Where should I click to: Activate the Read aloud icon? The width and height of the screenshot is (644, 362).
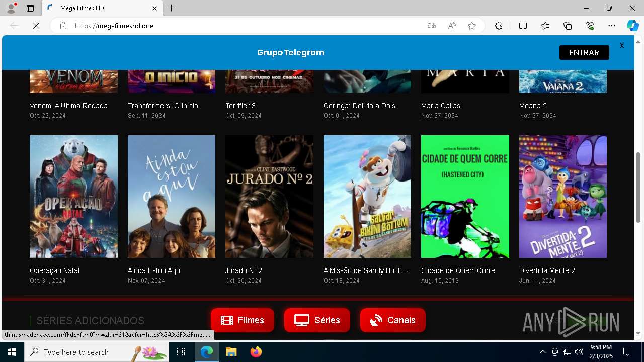(452, 26)
